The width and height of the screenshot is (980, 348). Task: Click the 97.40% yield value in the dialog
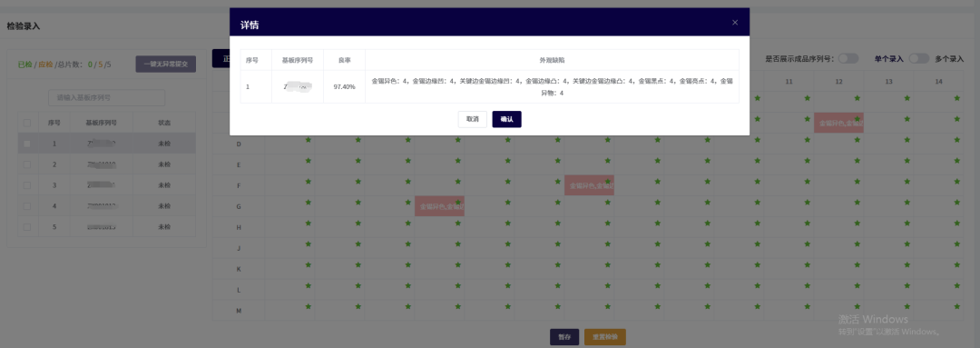[345, 86]
